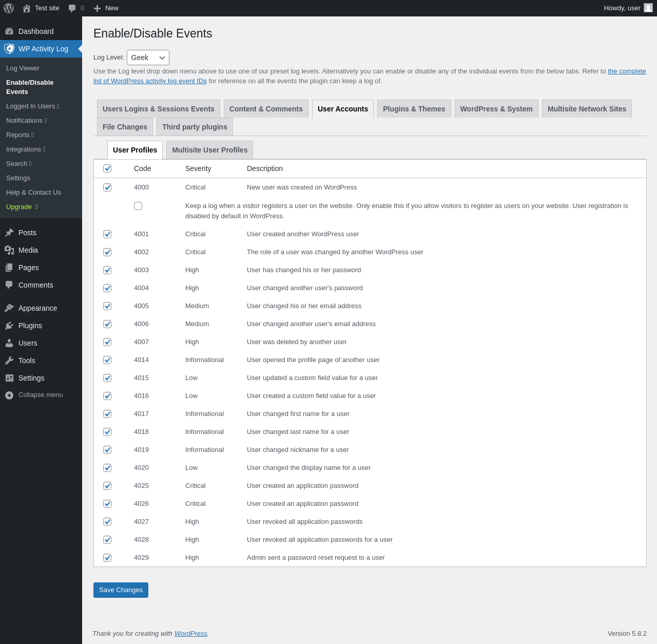
Task: Open the Plugins & Themes tab
Action: coord(414,109)
